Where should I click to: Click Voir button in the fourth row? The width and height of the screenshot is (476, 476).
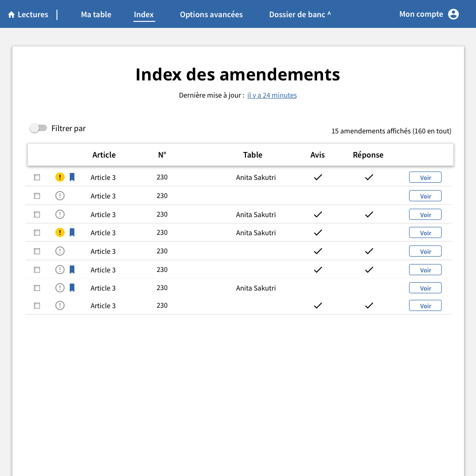425,233
